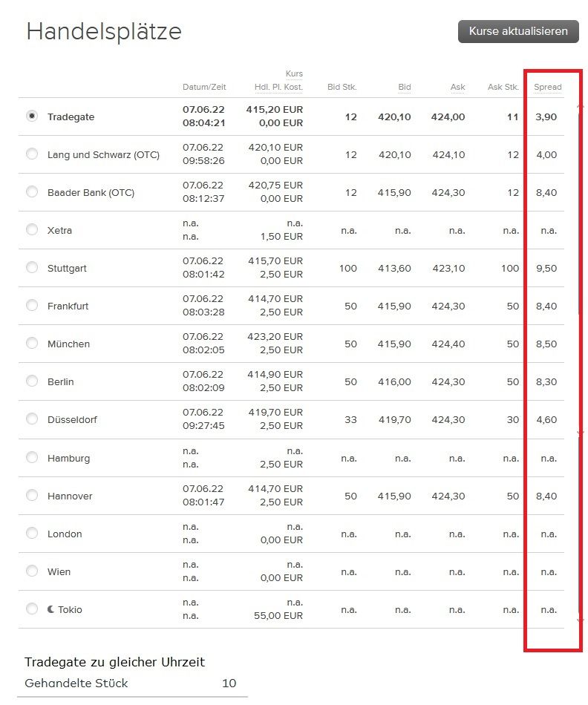Select the London radio button
The height and width of the screenshot is (705, 588).
[x=32, y=533]
